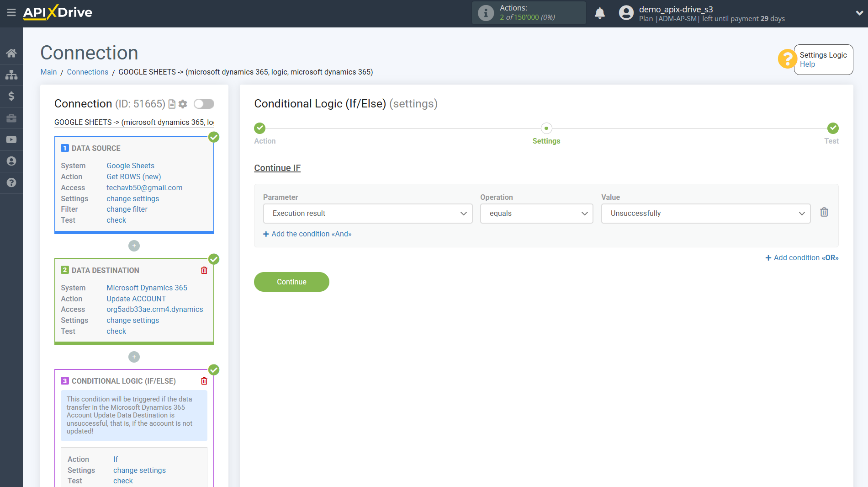Open connection settings gear icon
Viewport: 868px width, 487px height.
183,104
